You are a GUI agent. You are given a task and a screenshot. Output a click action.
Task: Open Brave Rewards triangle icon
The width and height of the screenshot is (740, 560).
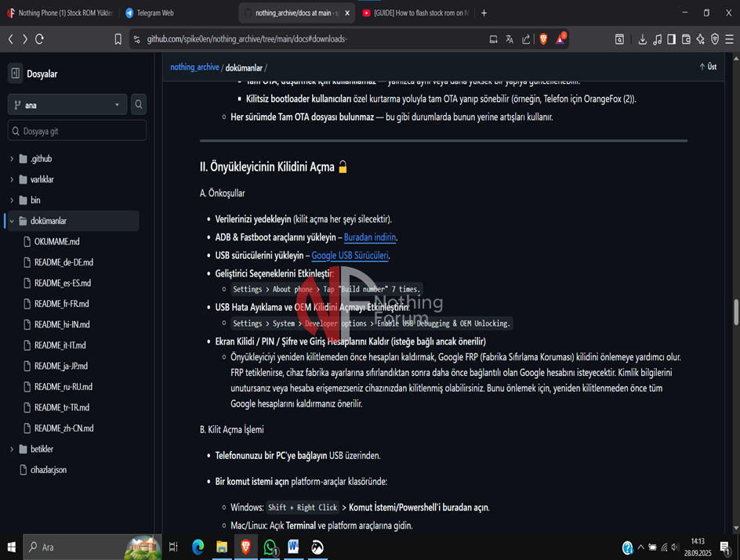(x=560, y=39)
